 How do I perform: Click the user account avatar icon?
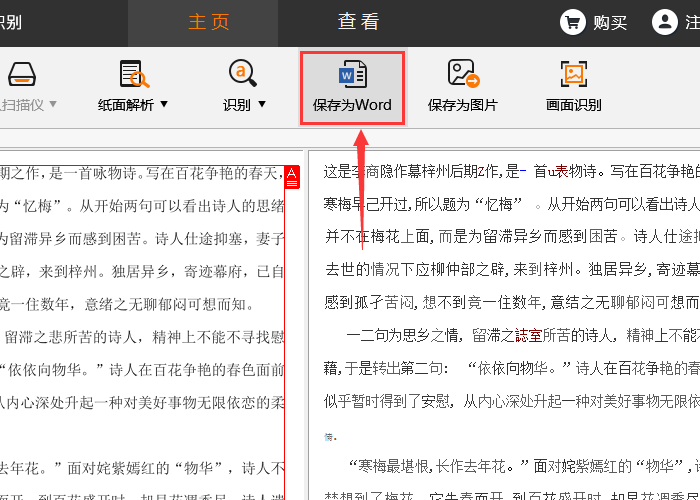point(665,22)
